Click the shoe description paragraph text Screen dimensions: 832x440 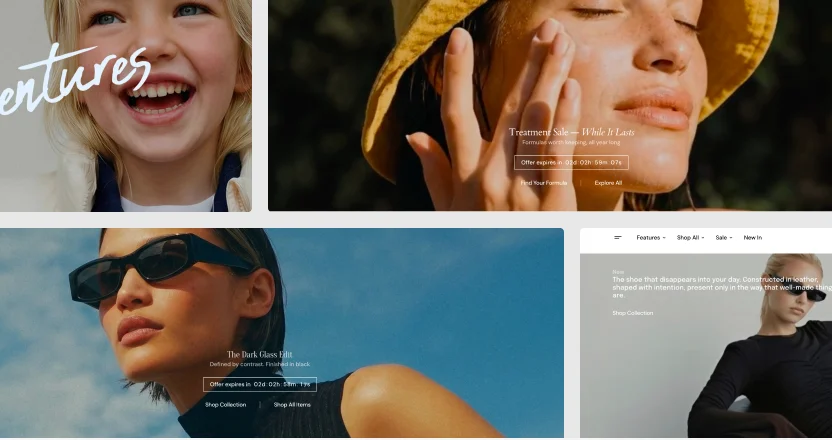722,287
